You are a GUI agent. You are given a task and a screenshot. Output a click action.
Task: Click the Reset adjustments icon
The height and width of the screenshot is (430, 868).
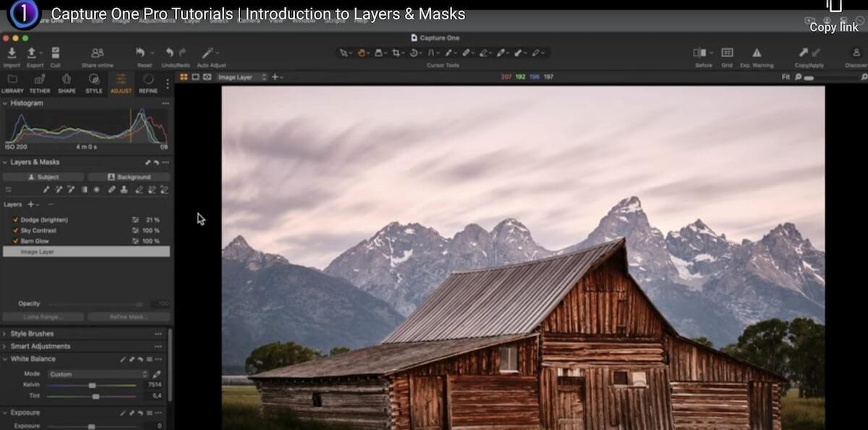click(141, 53)
